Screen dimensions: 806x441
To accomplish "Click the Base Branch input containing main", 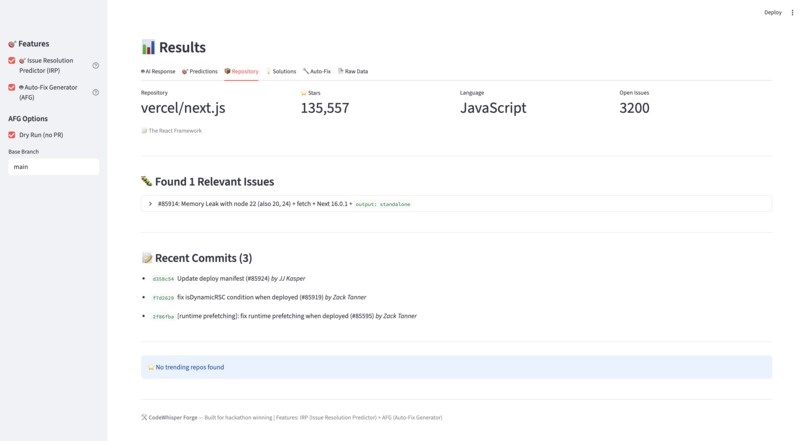I will [x=53, y=167].
